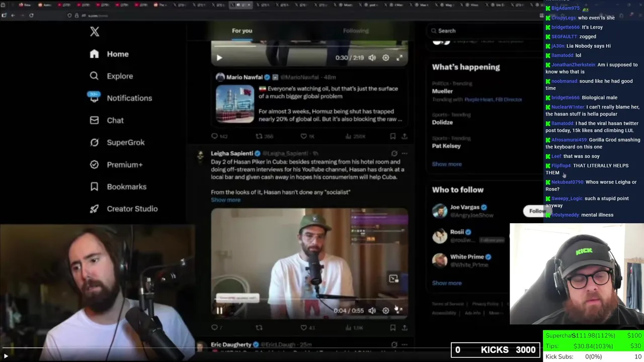This screenshot has width=644, height=362.
Task: Open the Pat Kelsey trending topic
Action: pyautogui.click(x=446, y=146)
